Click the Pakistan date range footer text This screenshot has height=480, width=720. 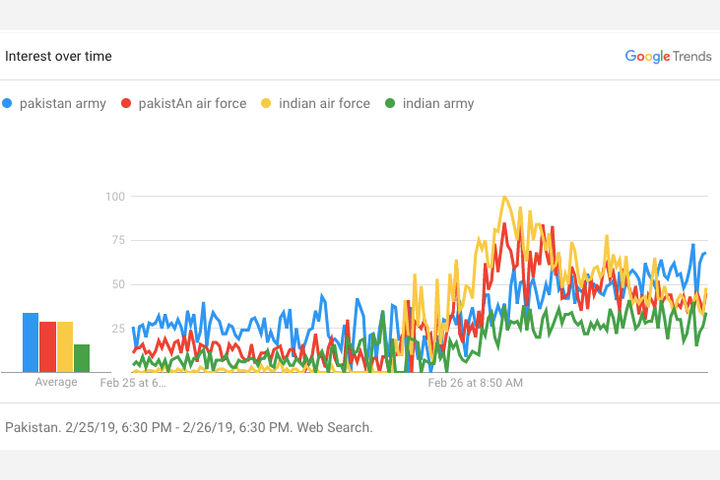(x=189, y=427)
